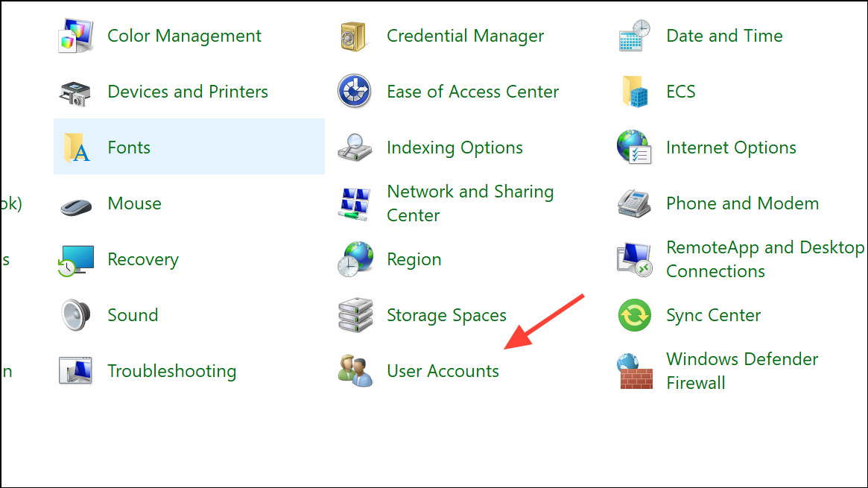Image resolution: width=868 pixels, height=488 pixels.
Task: Click the Storage Spaces drives icon
Action: coord(355,315)
